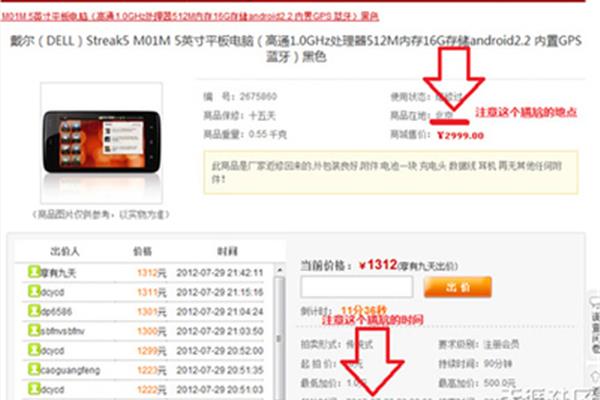Focus the bid amount input field
This screenshot has width=600, height=400.
(357, 287)
